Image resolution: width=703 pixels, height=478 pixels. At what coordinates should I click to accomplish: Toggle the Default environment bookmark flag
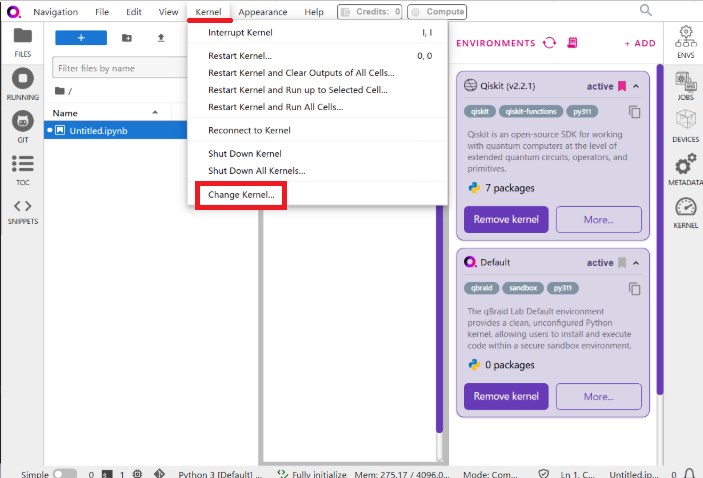click(622, 263)
